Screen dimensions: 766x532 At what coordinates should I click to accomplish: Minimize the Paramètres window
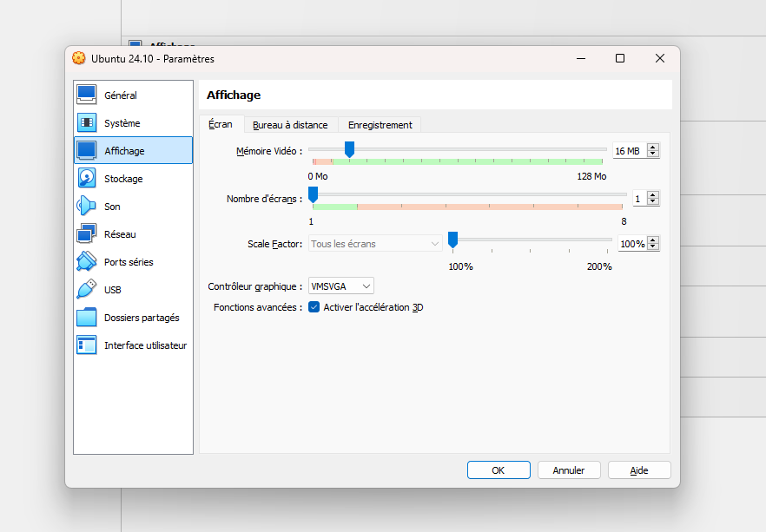581,58
